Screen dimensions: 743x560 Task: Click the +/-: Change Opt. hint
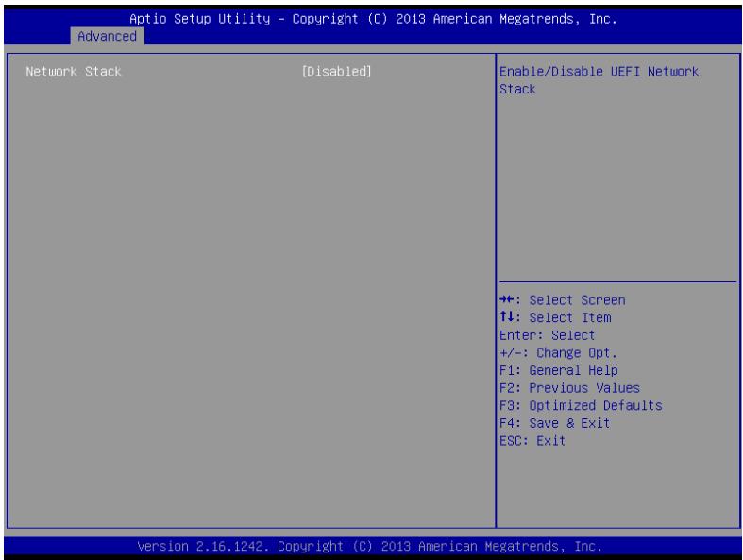point(558,353)
